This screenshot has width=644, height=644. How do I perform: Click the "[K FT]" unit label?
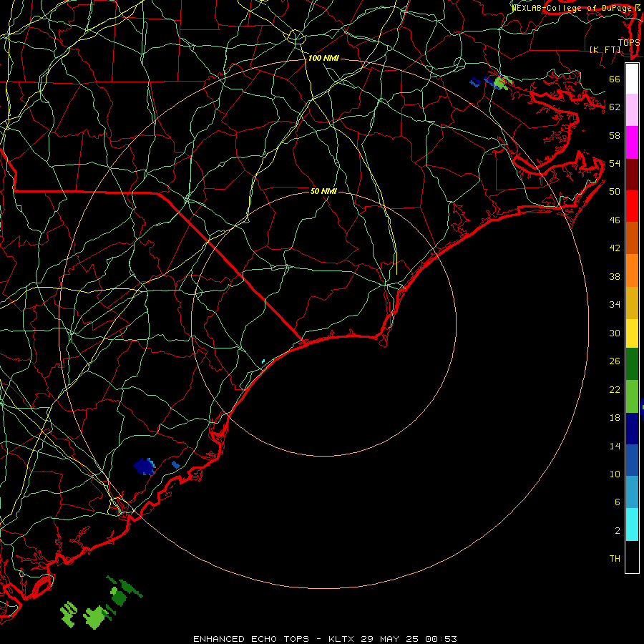[605, 49]
